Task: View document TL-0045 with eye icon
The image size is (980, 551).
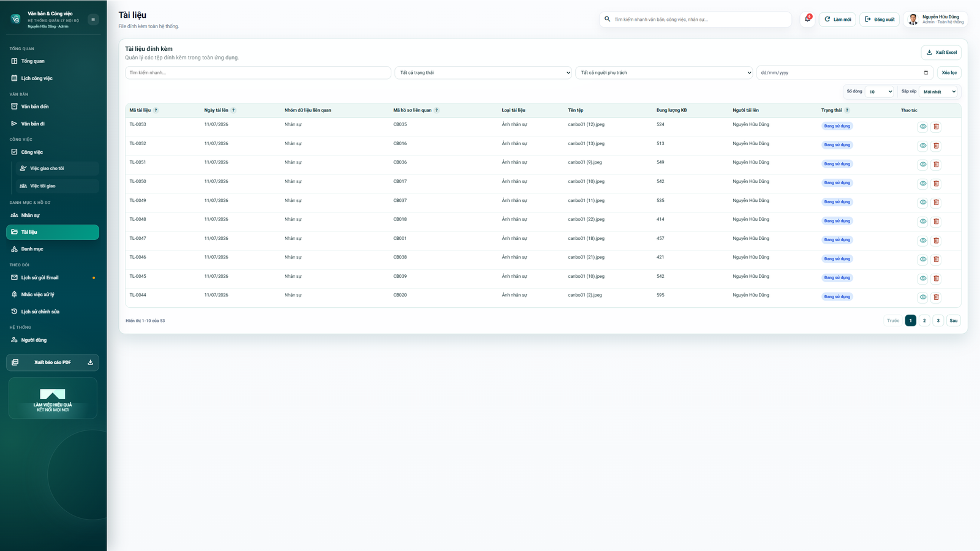Action: [922, 279]
